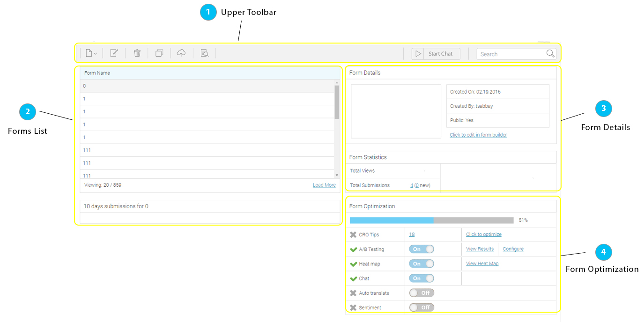Click the magnifying glass search icon
The width and height of the screenshot is (644, 322).
point(550,54)
